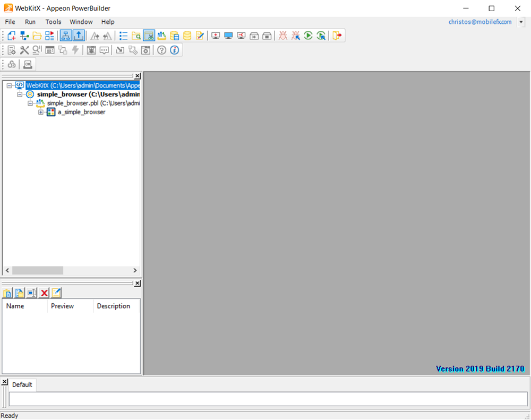531x420 pixels.
Task: Click the box icon with fast-forward arrows
Action: click(254, 36)
